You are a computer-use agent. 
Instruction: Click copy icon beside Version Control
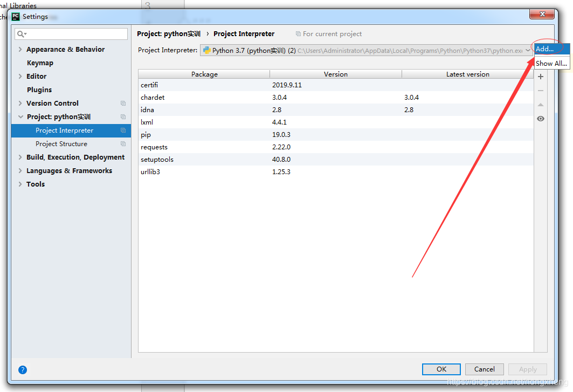point(123,104)
